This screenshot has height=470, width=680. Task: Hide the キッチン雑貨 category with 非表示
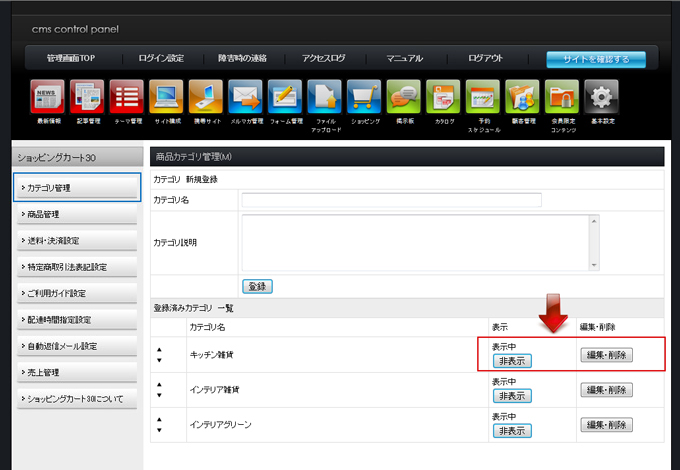pos(511,361)
